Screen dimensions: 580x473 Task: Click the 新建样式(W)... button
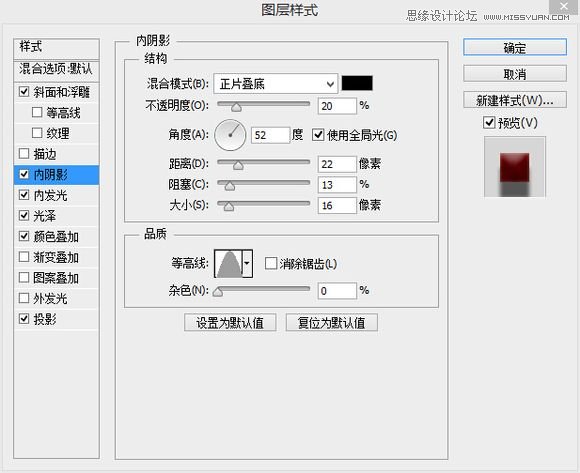coord(515,100)
